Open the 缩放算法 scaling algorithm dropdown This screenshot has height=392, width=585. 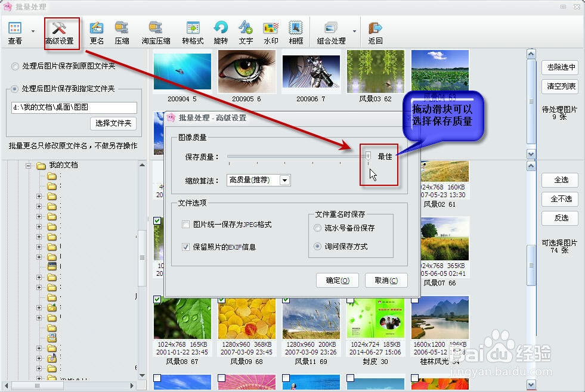(x=284, y=180)
